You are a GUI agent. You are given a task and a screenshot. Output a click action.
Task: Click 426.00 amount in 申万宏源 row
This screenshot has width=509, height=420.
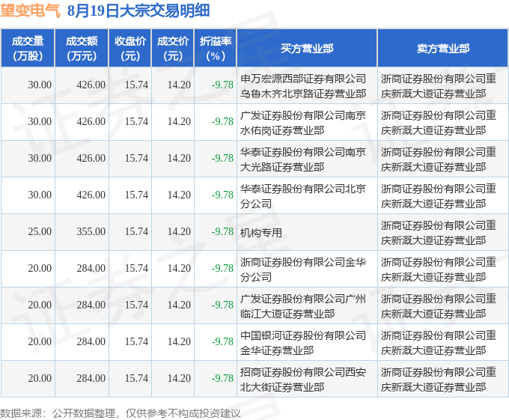pos(91,85)
